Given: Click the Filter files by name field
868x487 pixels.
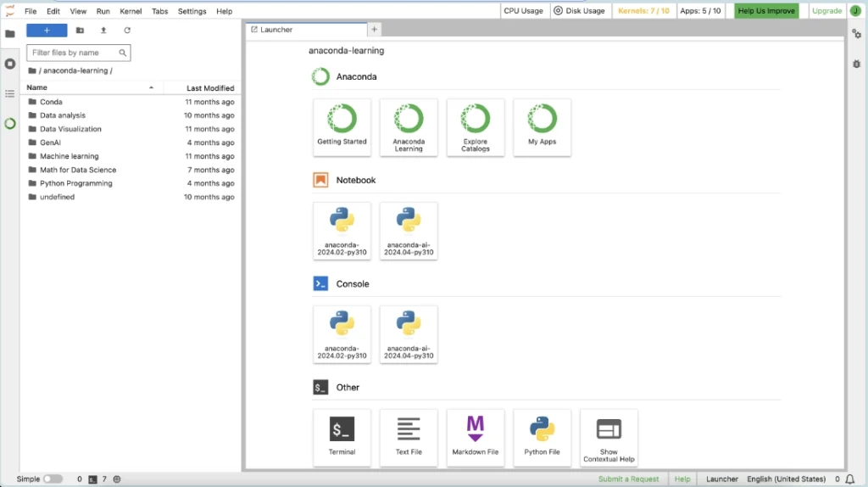Looking at the screenshot, I should pos(75,53).
